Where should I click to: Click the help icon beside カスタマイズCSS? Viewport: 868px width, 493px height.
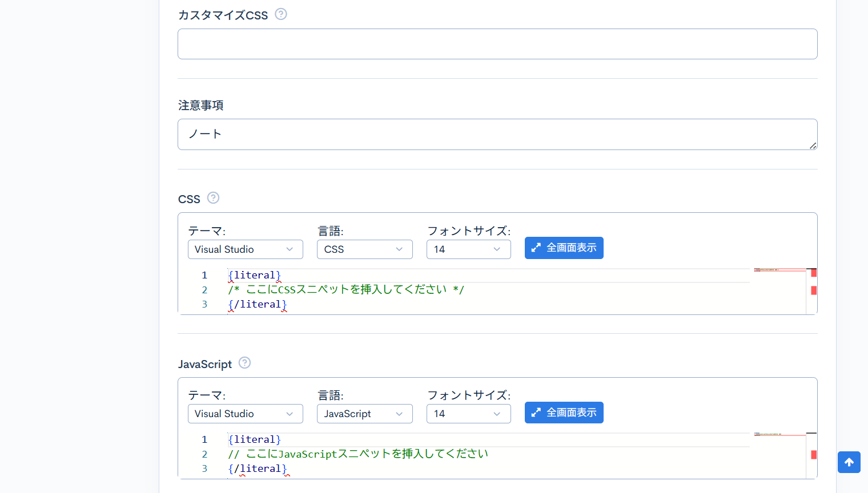pyautogui.click(x=280, y=15)
